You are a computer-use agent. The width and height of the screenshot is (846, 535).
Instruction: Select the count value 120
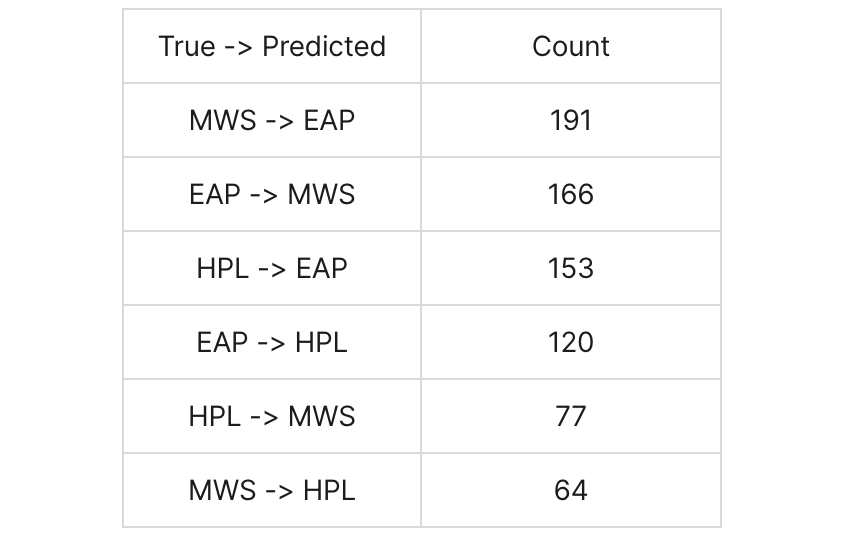tap(571, 342)
